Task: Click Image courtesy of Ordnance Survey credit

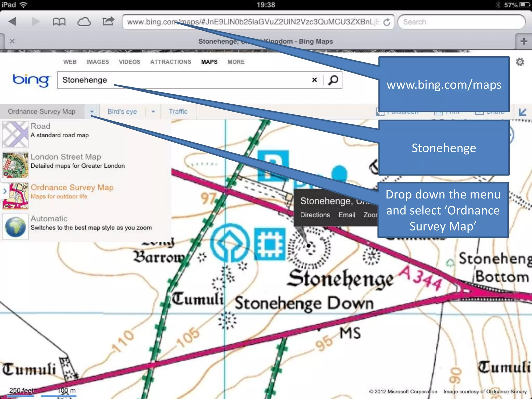Action: point(485,391)
